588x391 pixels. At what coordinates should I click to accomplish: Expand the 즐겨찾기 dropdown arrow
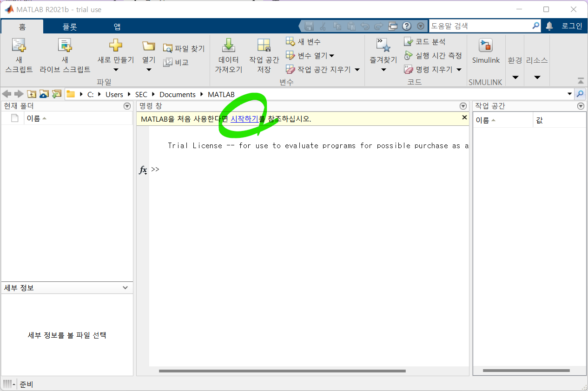click(383, 70)
